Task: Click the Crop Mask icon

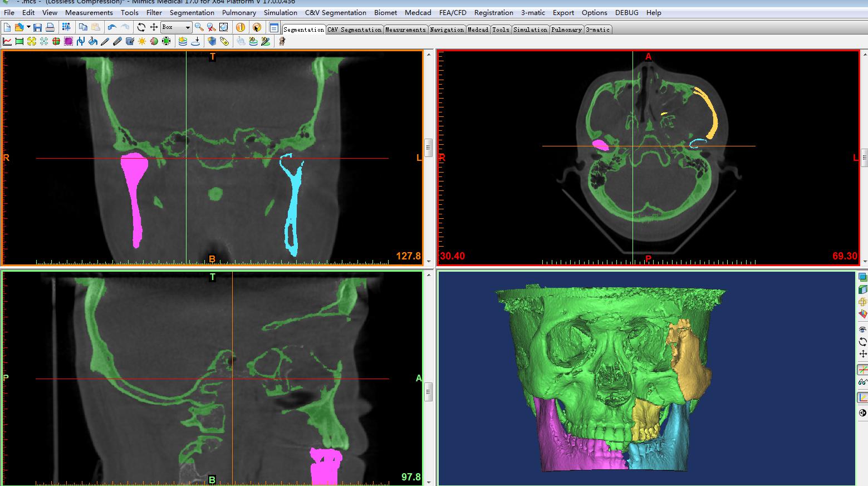Action: (x=68, y=41)
